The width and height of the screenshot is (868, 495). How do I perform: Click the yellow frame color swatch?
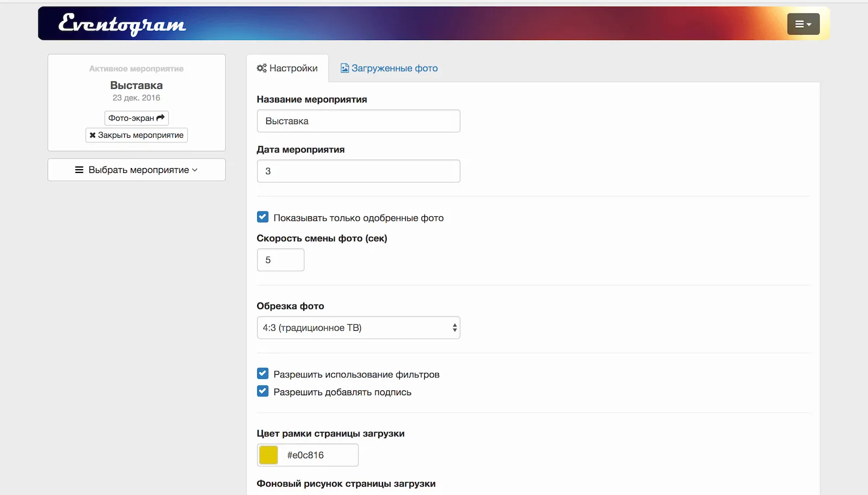click(269, 455)
